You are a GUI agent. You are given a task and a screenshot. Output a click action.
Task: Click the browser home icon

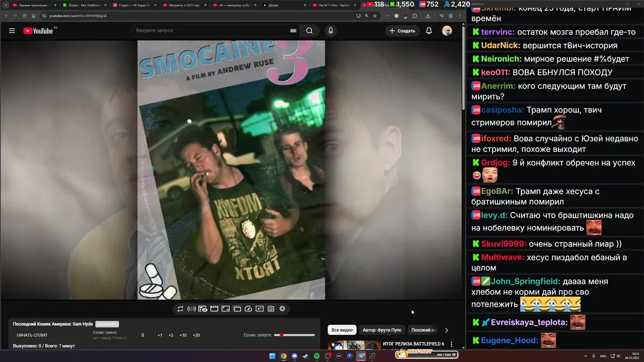34,16
